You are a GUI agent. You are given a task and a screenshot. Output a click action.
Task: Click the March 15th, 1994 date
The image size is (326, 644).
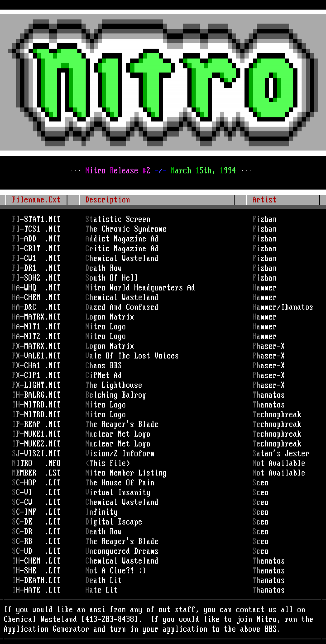(x=203, y=171)
